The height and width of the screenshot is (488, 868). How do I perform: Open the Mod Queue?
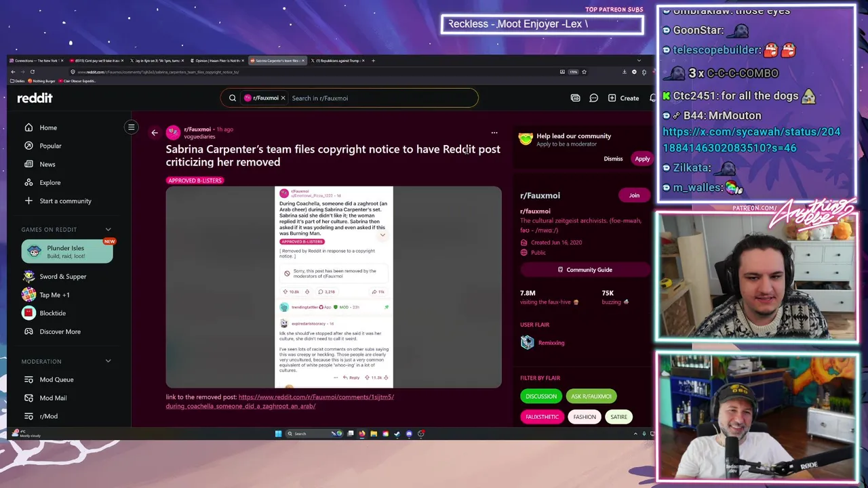49,380
